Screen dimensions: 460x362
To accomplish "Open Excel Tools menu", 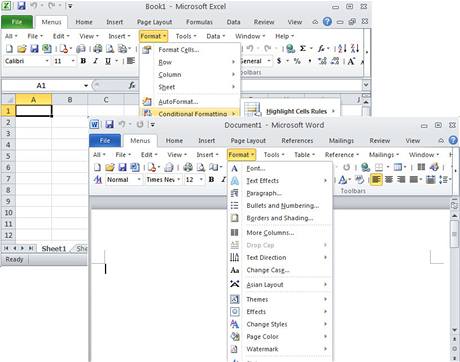I will [186, 36].
